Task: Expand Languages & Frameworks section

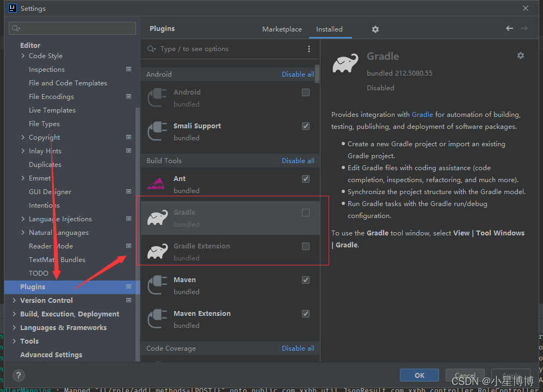Action: (x=14, y=327)
